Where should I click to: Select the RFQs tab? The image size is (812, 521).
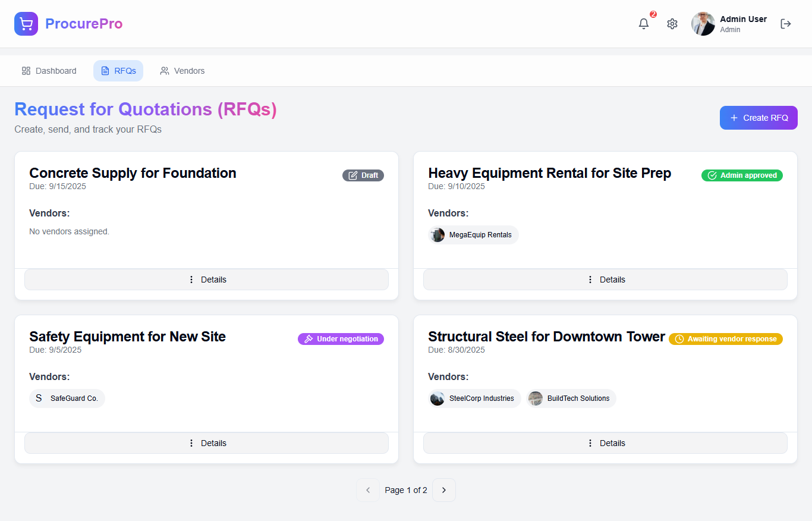118,71
